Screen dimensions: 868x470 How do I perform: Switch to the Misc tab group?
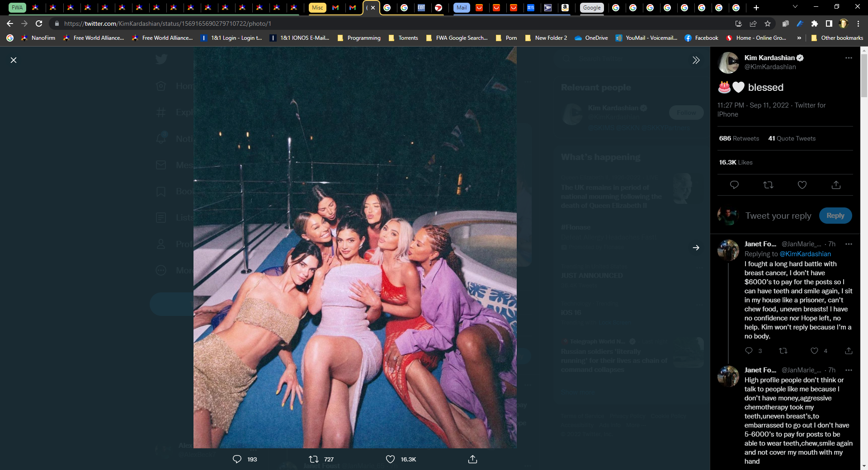pos(317,8)
